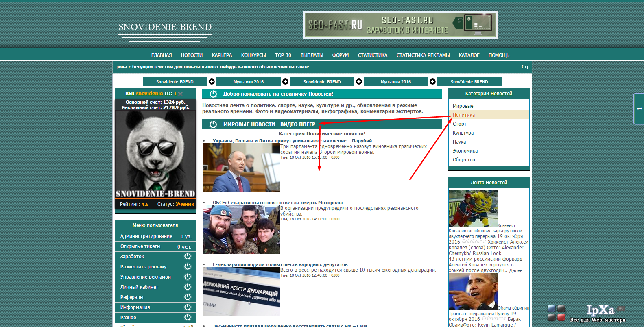Open headline Украина, Польша и Литва примут заявление
The height and width of the screenshot is (327, 644).
point(292,141)
